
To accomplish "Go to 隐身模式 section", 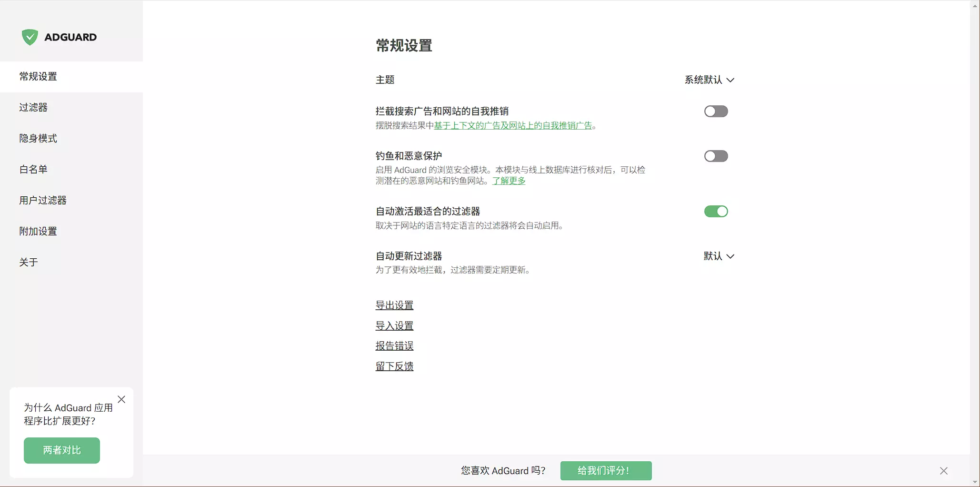I will 38,139.
